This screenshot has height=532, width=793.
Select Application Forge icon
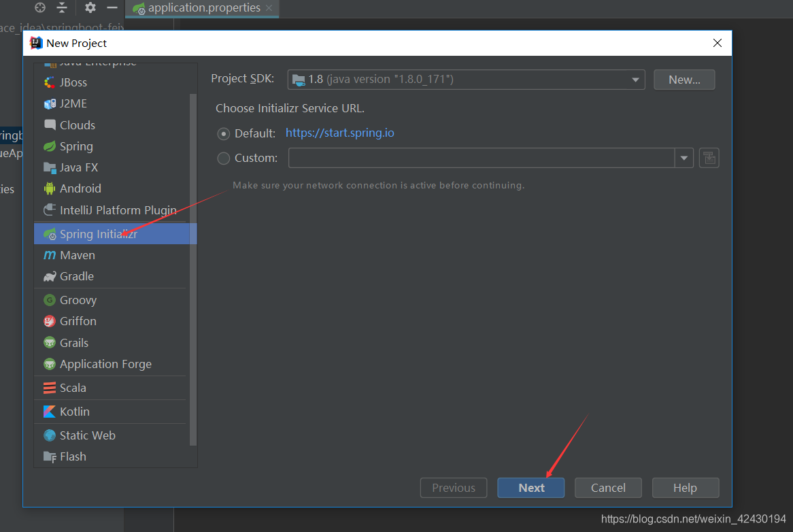[x=50, y=364]
